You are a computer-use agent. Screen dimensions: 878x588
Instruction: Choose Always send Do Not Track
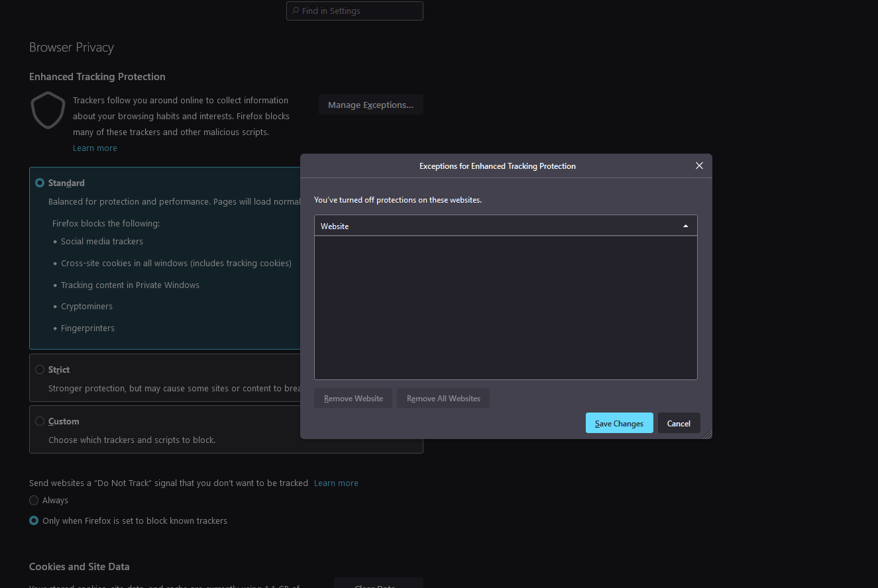(34, 500)
